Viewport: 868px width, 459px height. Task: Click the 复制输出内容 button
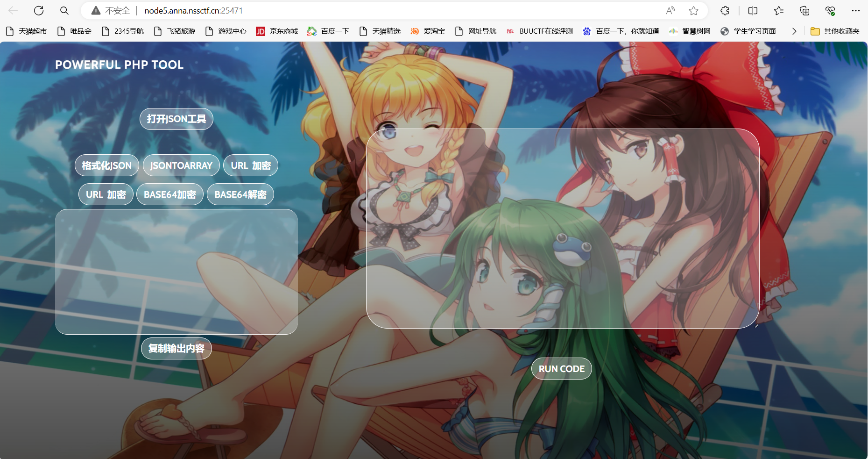click(176, 349)
